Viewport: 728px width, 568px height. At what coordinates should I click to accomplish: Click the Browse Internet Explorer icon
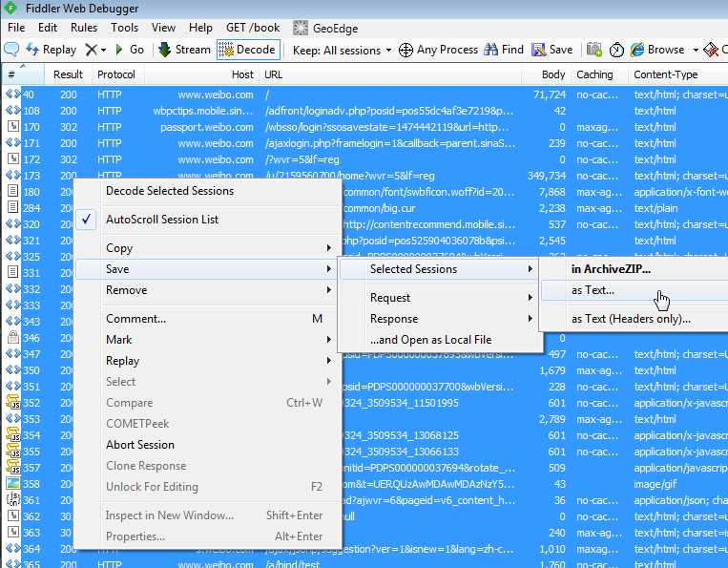(637, 50)
